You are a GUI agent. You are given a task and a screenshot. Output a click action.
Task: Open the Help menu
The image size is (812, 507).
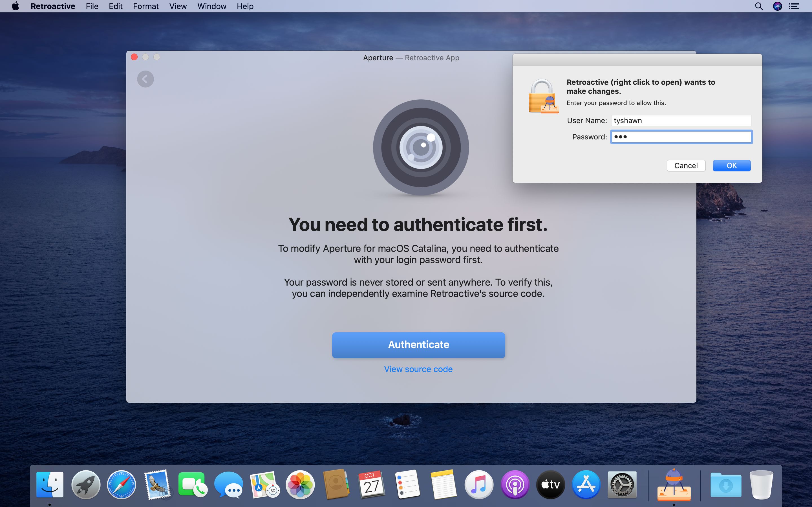tap(245, 6)
